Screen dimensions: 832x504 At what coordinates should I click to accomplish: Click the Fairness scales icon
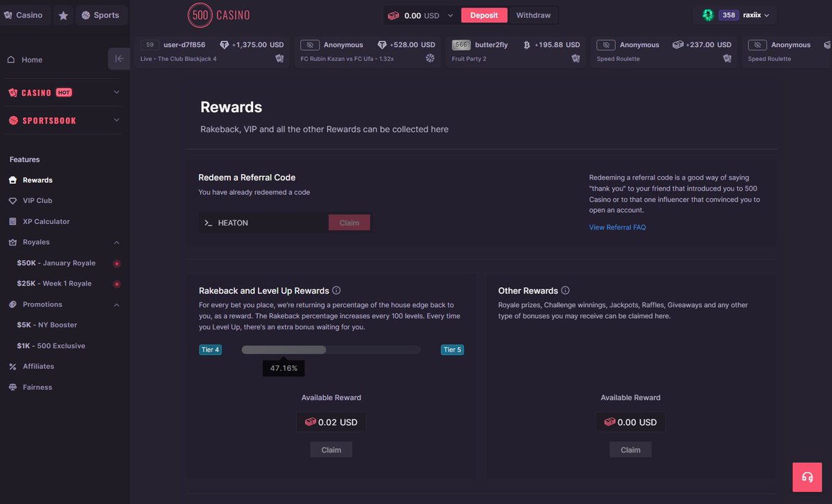[12, 387]
